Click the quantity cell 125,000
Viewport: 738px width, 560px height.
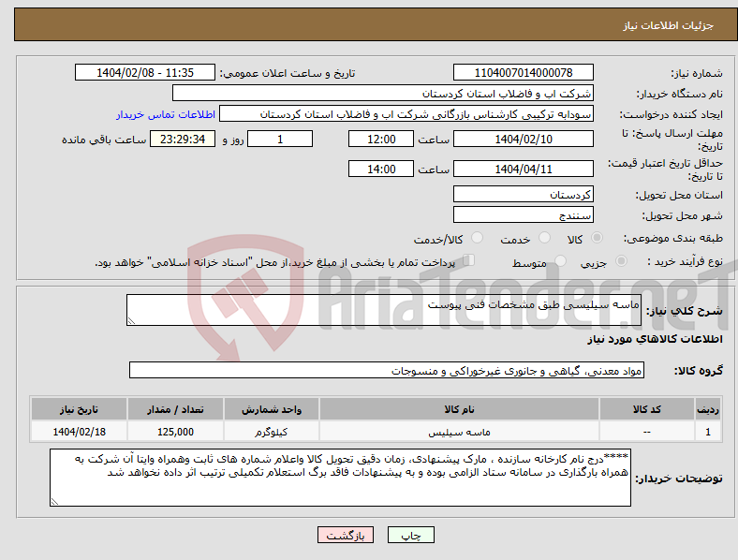[x=175, y=432]
